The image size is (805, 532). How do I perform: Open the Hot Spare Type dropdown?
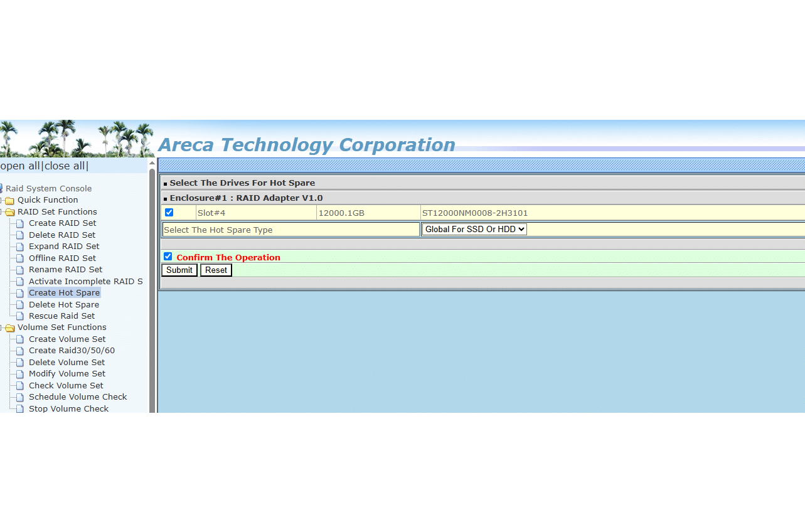point(474,230)
